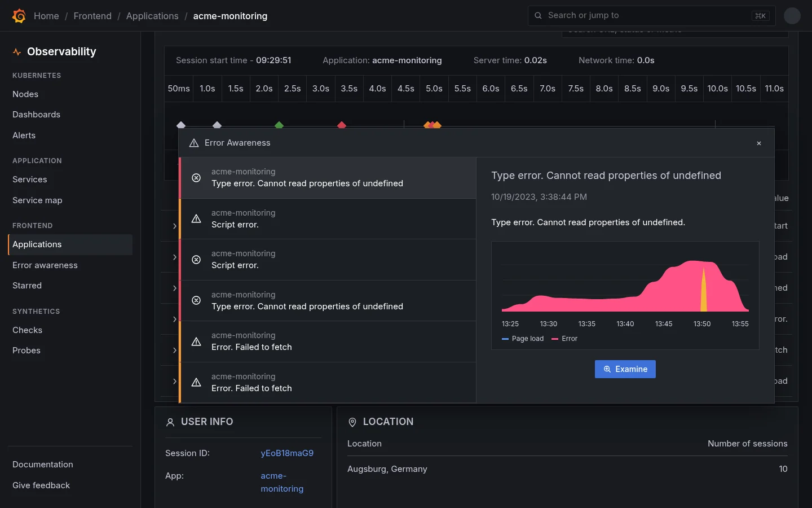Image resolution: width=812 pixels, height=508 pixels.
Task: Open session ID yEoB18maG9 link
Action: click(x=287, y=453)
